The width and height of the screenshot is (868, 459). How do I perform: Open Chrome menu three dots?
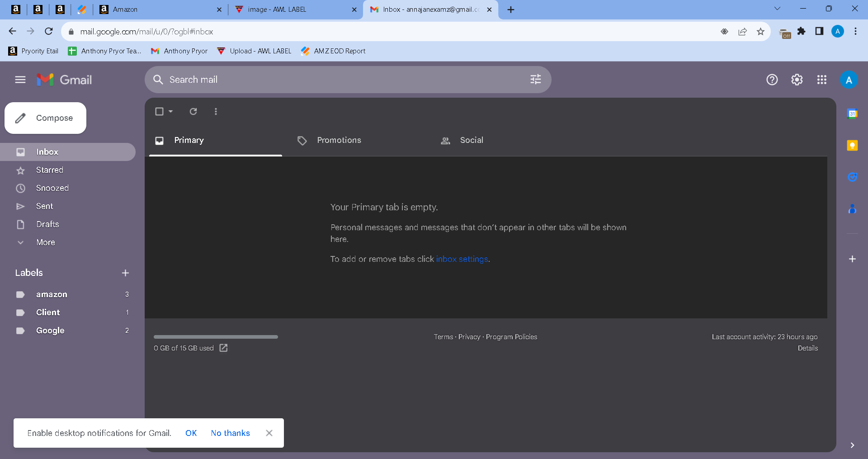pyautogui.click(x=855, y=31)
